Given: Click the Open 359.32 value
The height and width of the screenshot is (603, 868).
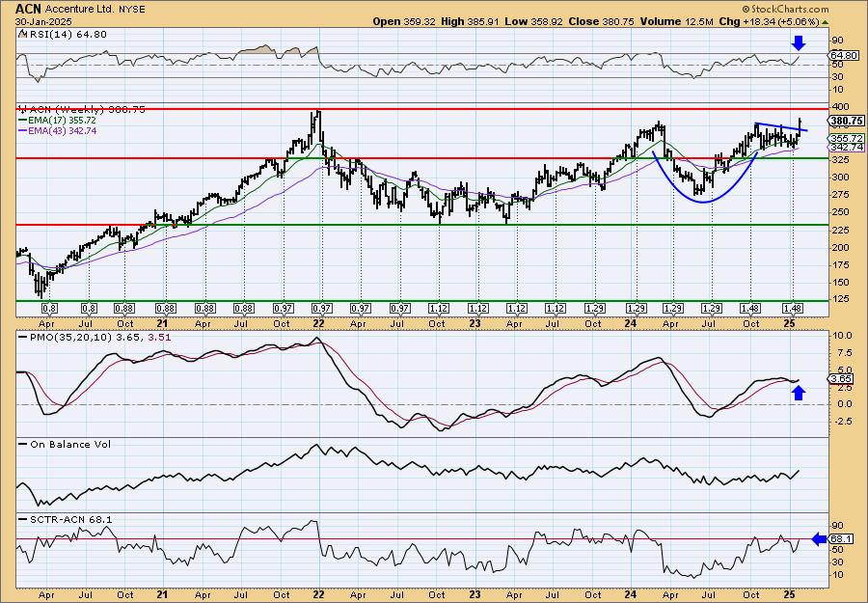Looking at the screenshot, I should click(405, 21).
